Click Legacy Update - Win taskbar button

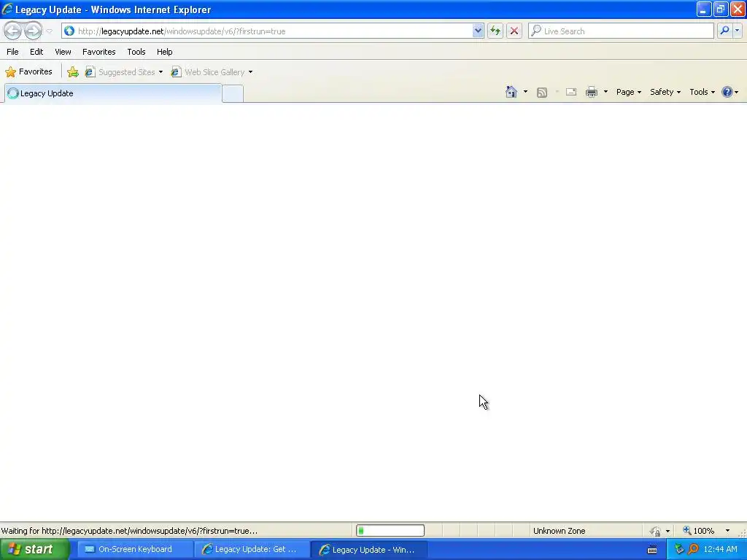click(368, 550)
